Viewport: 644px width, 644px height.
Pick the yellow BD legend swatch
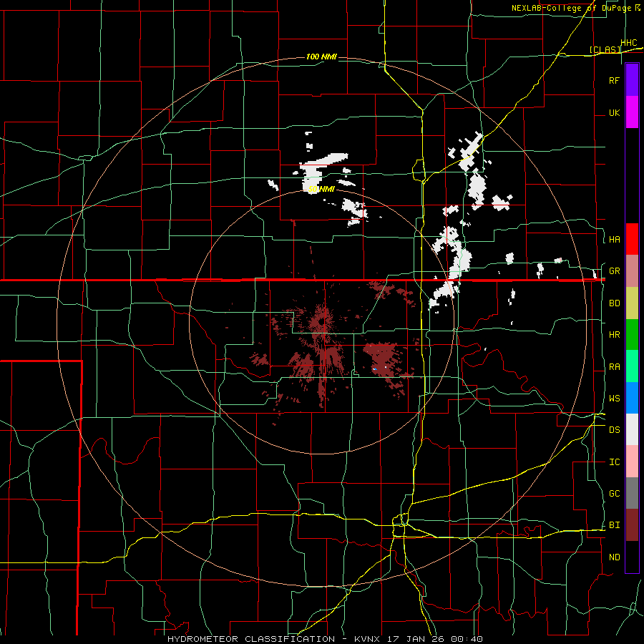tap(632, 303)
